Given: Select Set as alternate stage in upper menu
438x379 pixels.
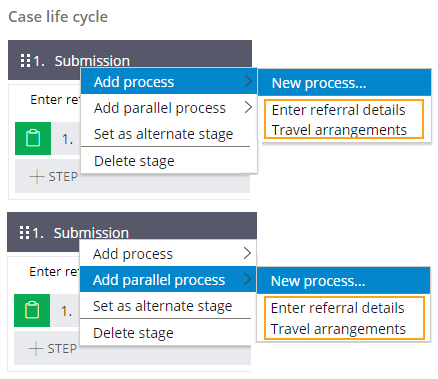Looking at the screenshot, I should 163,134.
